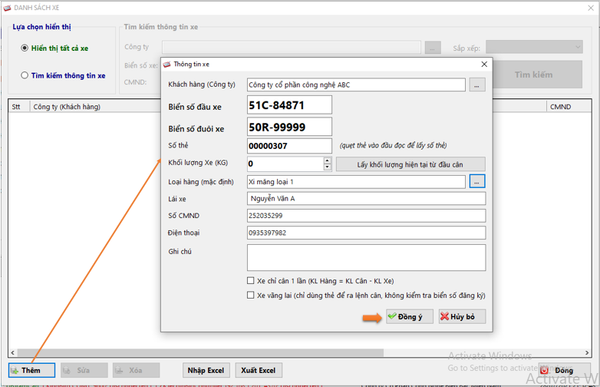Viewport: 600px width, 387px height.
Task: Click the Stt column header
Action: 19,106
